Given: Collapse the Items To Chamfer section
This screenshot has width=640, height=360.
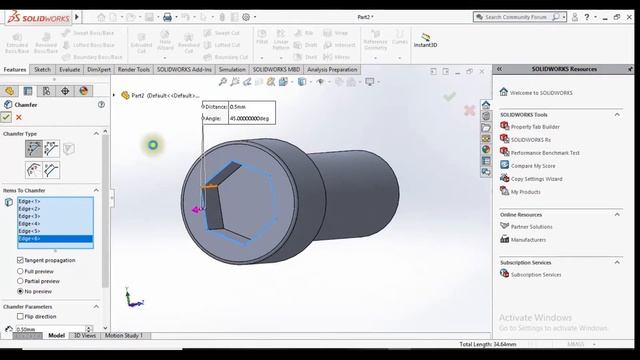Looking at the screenshot, I should [x=96, y=190].
